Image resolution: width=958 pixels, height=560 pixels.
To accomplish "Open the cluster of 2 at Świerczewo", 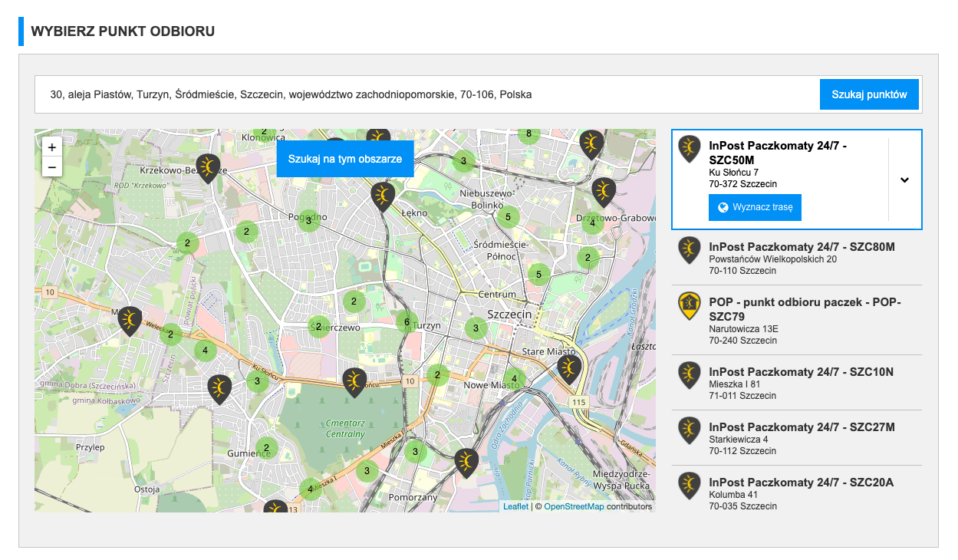I will pyautogui.click(x=318, y=327).
